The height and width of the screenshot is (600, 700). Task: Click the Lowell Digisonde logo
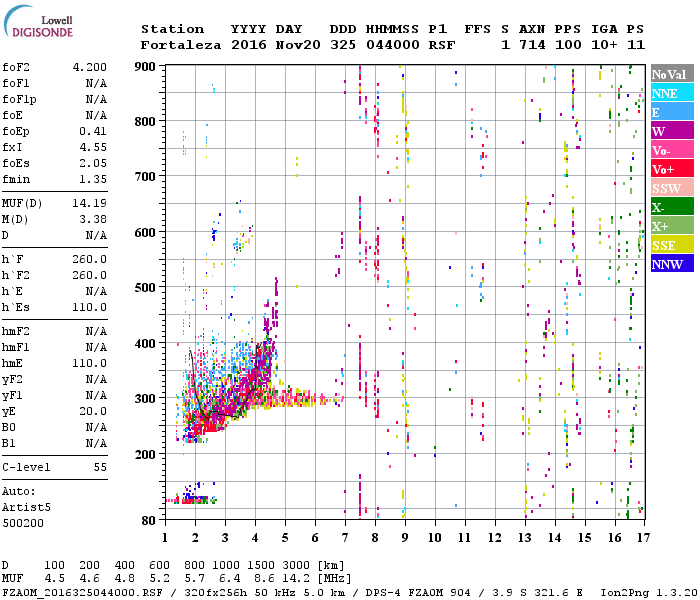tap(38, 21)
